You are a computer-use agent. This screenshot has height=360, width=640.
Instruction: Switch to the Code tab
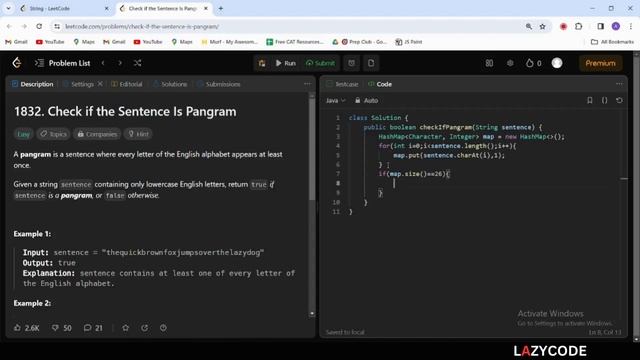[380, 84]
